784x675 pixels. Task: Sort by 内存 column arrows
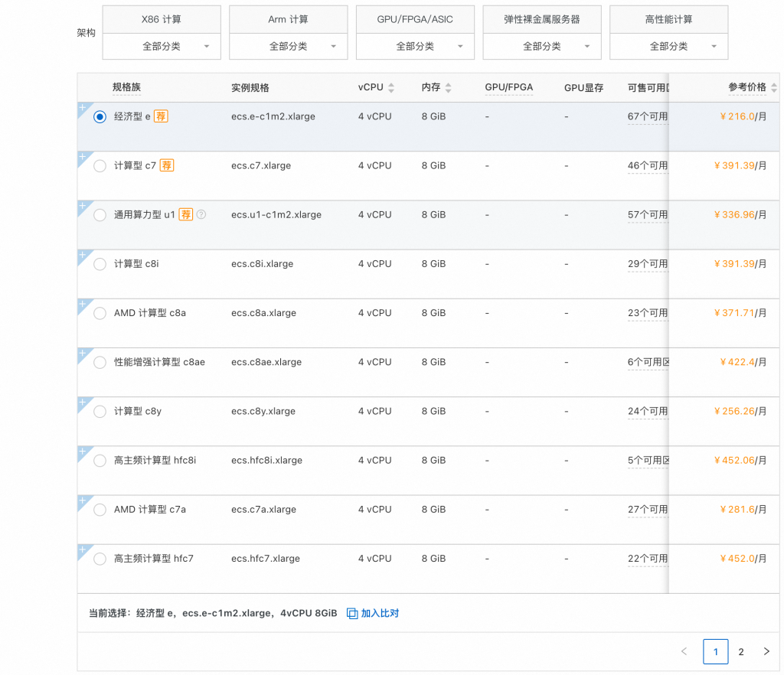(x=449, y=88)
